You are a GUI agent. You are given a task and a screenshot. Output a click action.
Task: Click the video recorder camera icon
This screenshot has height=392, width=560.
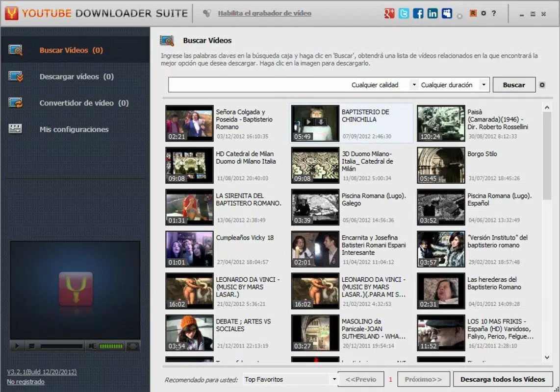click(x=206, y=13)
